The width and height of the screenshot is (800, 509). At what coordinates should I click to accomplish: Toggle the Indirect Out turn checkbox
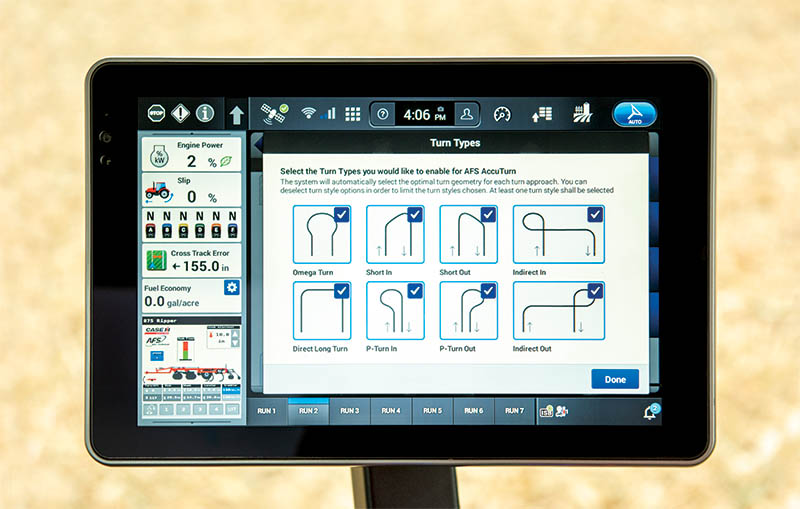tap(595, 291)
